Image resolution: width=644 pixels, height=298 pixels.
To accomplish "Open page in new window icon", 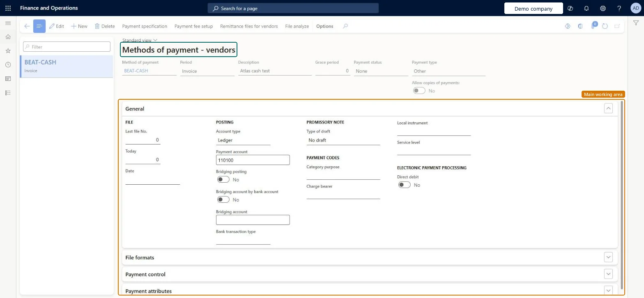I will coord(617,26).
